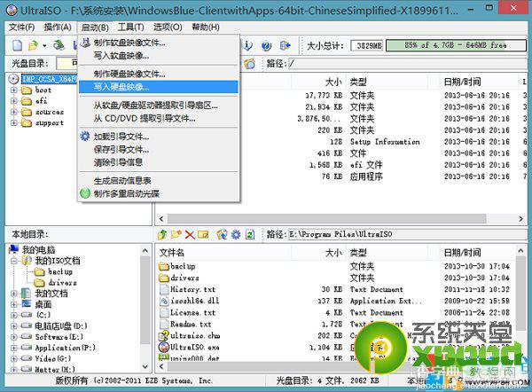
Task: Close the 启动(B) menu
Action: click(x=95, y=27)
